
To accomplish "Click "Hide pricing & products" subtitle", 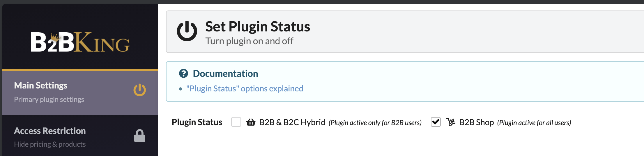I will click(50, 144).
